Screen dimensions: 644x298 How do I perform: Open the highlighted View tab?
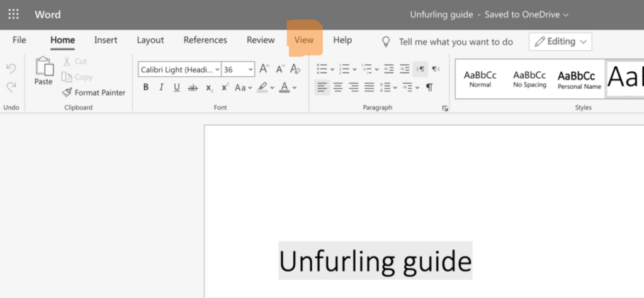303,40
